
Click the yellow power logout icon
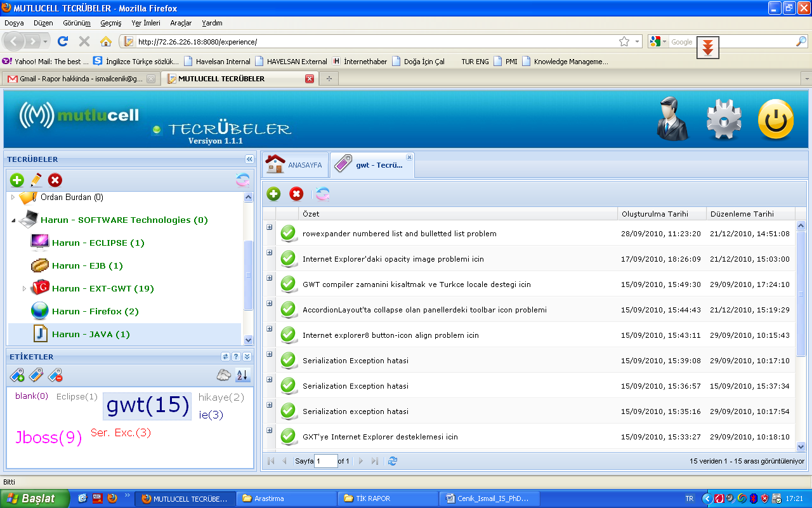776,119
